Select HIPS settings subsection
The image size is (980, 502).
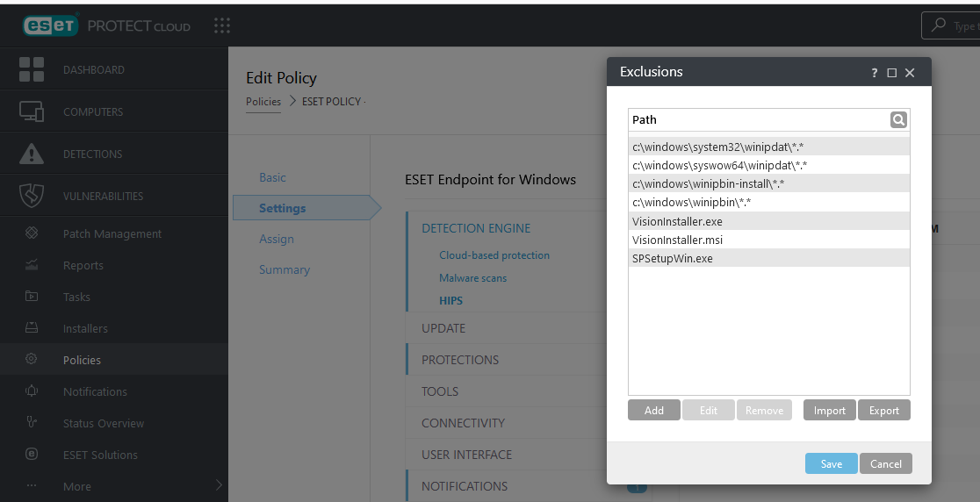(x=450, y=300)
